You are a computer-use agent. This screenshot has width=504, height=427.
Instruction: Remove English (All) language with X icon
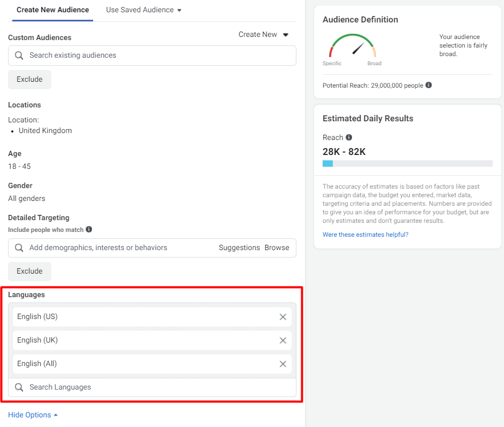tap(283, 364)
